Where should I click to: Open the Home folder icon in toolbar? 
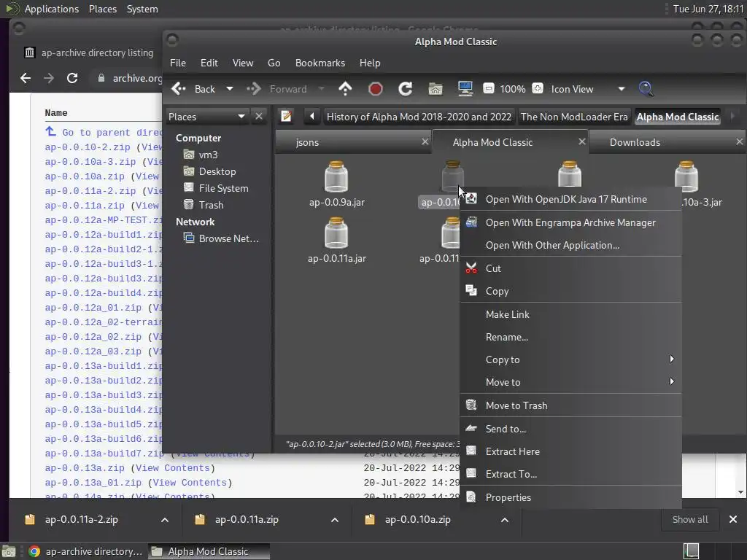(436, 88)
